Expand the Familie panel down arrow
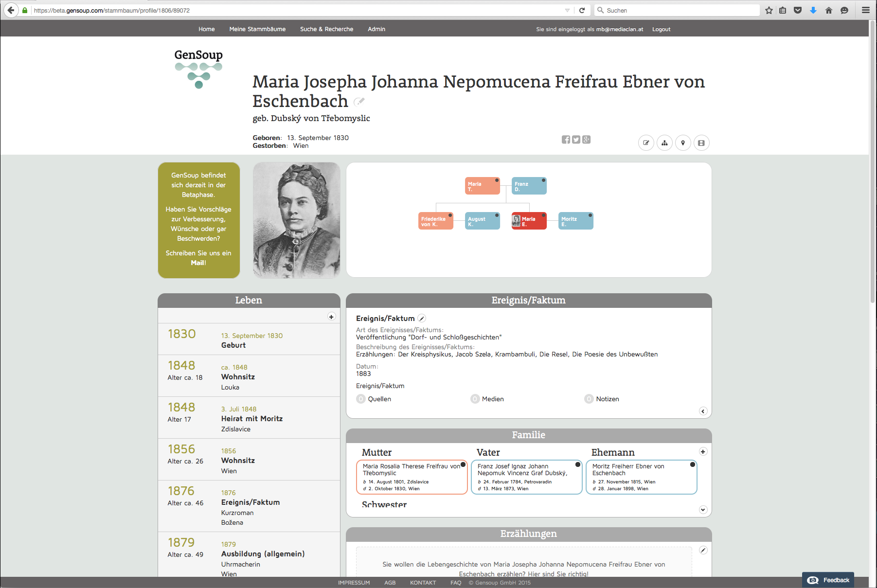 [x=703, y=510]
